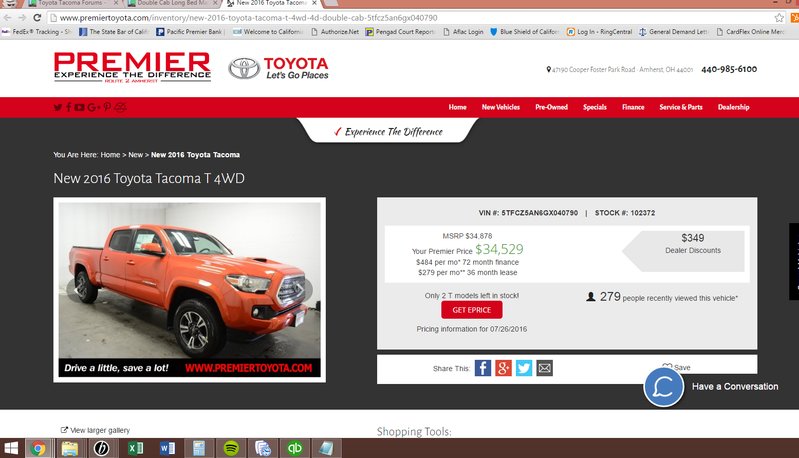Click the Home breadcrumb link
The width and height of the screenshot is (799, 458).
coord(110,155)
